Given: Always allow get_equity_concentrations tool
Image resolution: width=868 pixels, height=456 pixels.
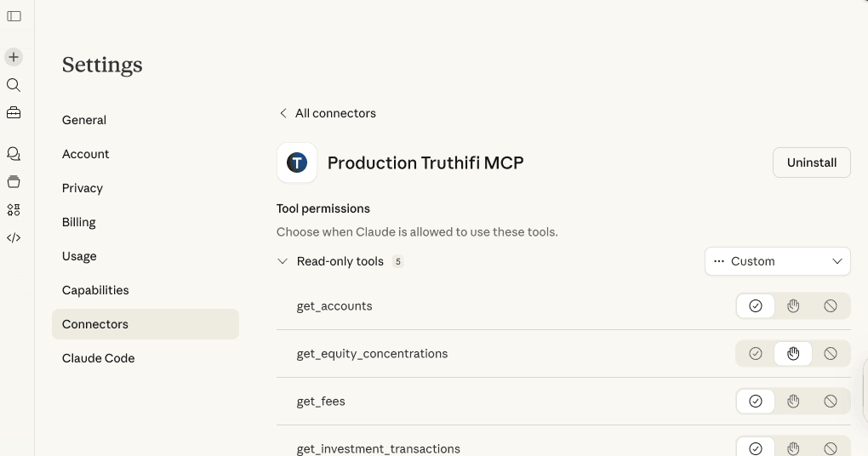Looking at the screenshot, I should click(755, 354).
